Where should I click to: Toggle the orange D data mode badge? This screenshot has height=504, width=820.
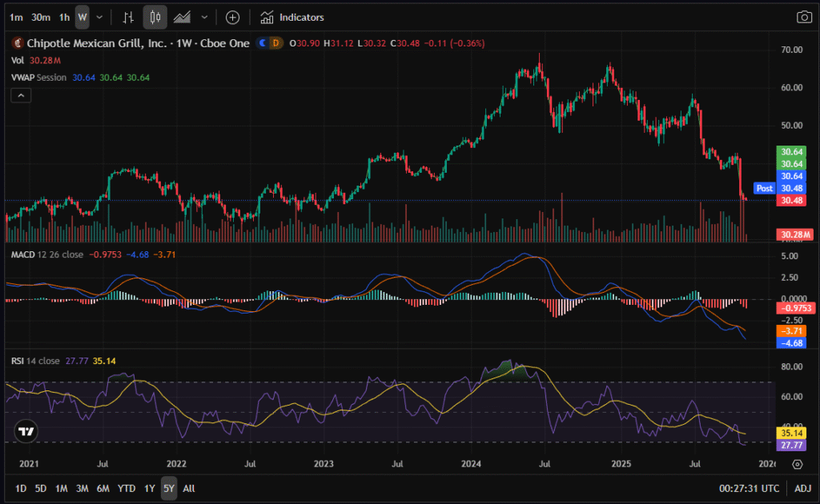point(276,43)
